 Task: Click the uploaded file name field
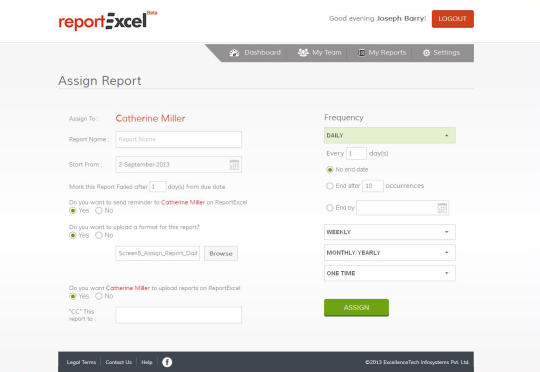(x=158, y=254)
